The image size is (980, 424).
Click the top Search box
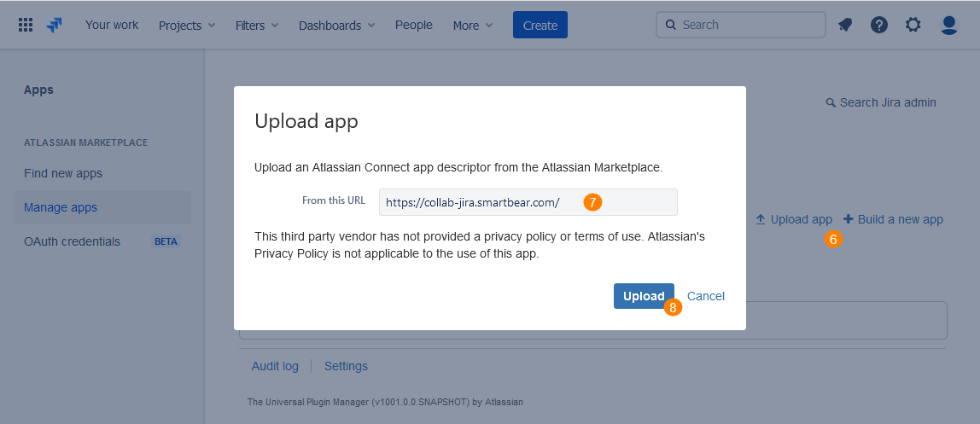[741, 25]
